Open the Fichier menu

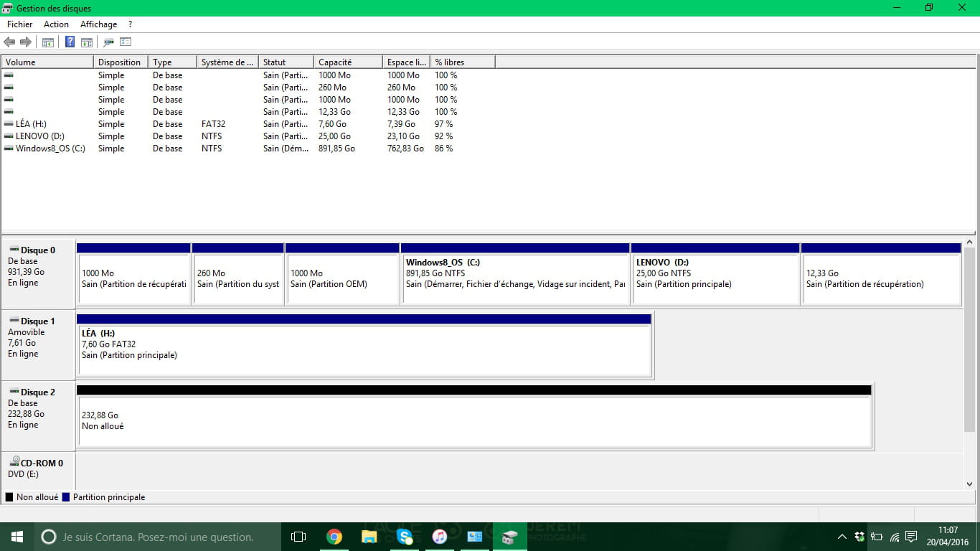coord(20,24)
